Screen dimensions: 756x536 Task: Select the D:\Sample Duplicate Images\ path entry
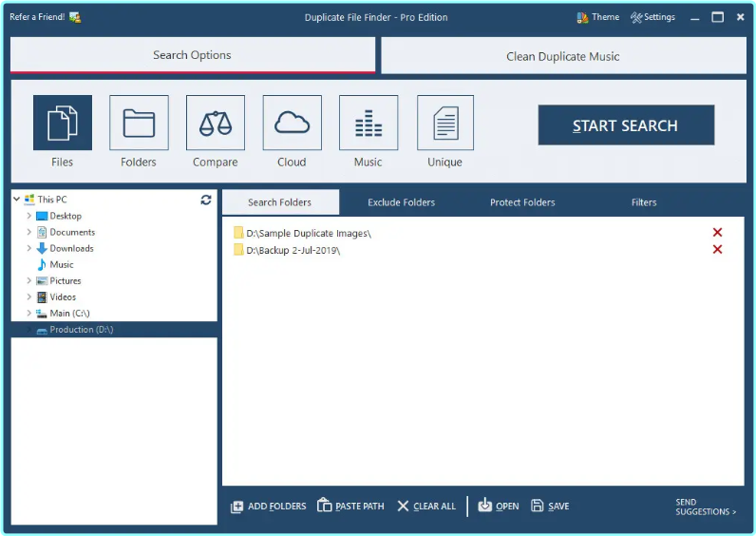(309, 233)
